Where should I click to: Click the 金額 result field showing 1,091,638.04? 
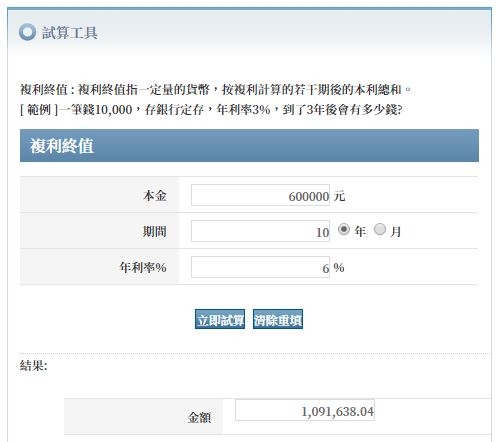[x=305, y=410]
